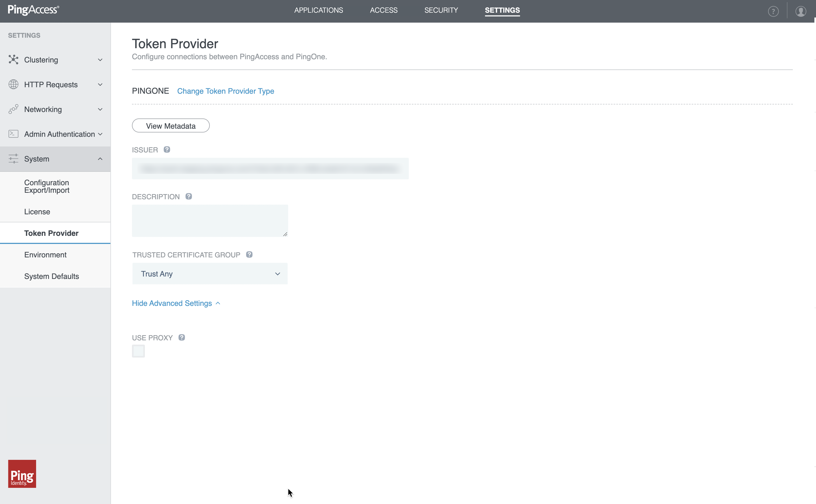The height and width of the screenshot is (504, 816).
Task: Click the View Metadata button
Action: pyautogui.click(x=171, y=126)
